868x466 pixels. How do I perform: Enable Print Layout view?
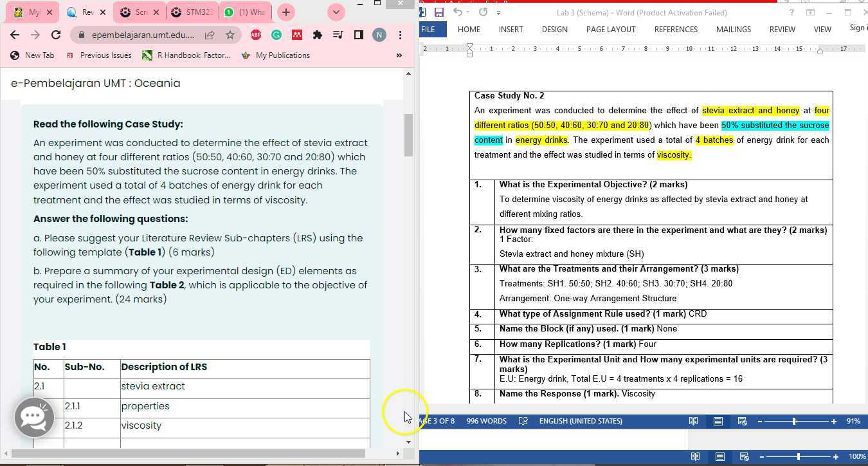tap(718, 421)
